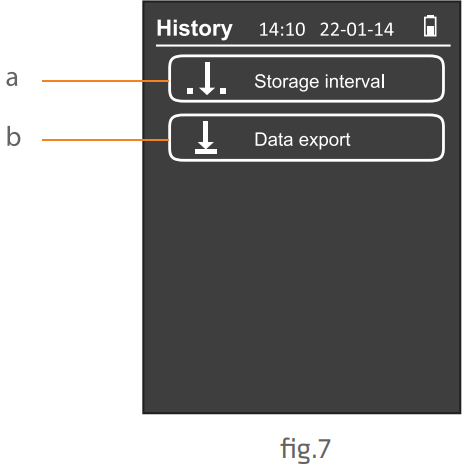
Task: Click callout letter a
Action: [x=12, y=79]
